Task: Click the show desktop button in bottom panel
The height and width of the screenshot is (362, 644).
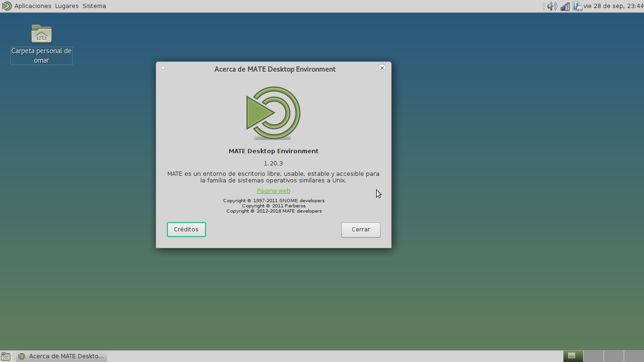Action: [6, 356]
